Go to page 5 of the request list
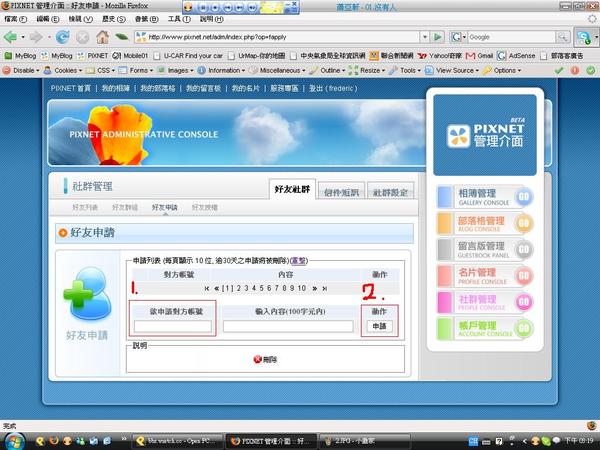The image size is (600, 450). [261, 289]
